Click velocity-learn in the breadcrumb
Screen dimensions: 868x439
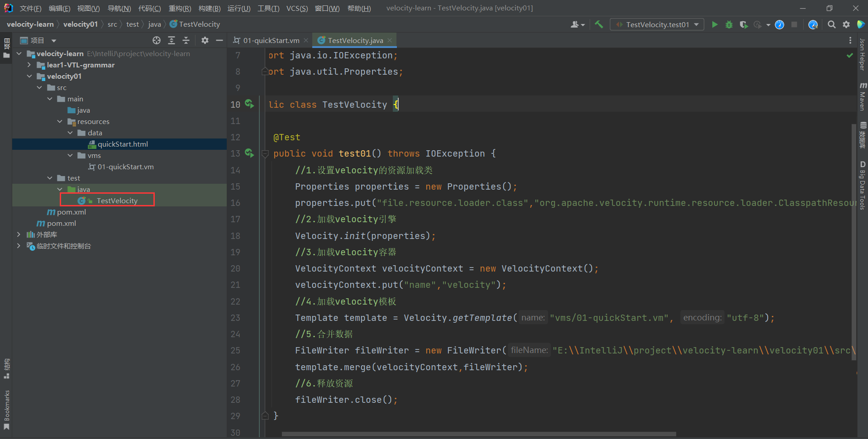click(30, 24)
